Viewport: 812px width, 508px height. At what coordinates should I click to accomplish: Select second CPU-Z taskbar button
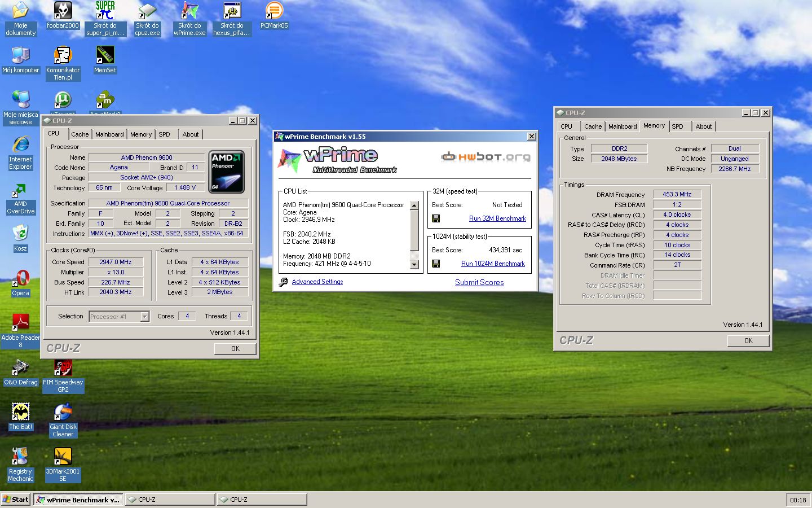262,500
